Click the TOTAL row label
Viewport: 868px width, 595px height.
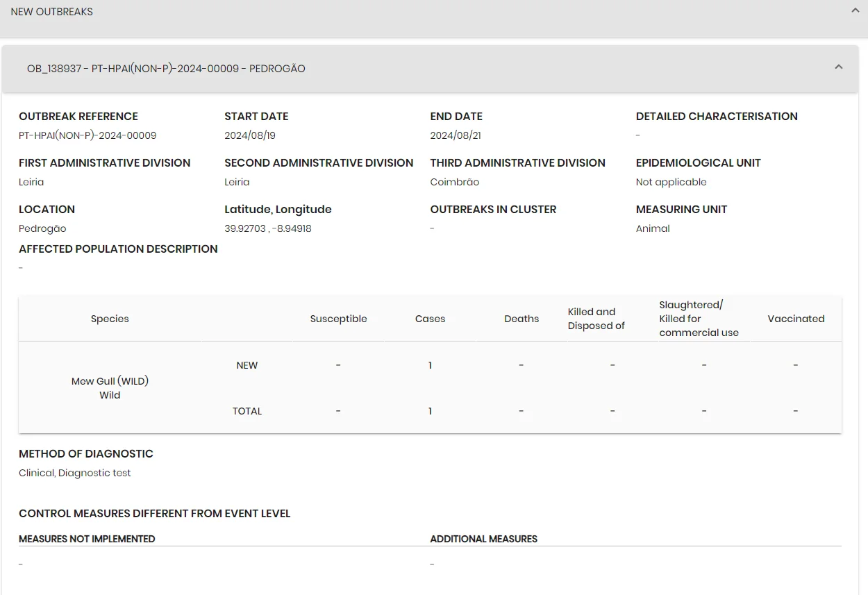(247, 411)
